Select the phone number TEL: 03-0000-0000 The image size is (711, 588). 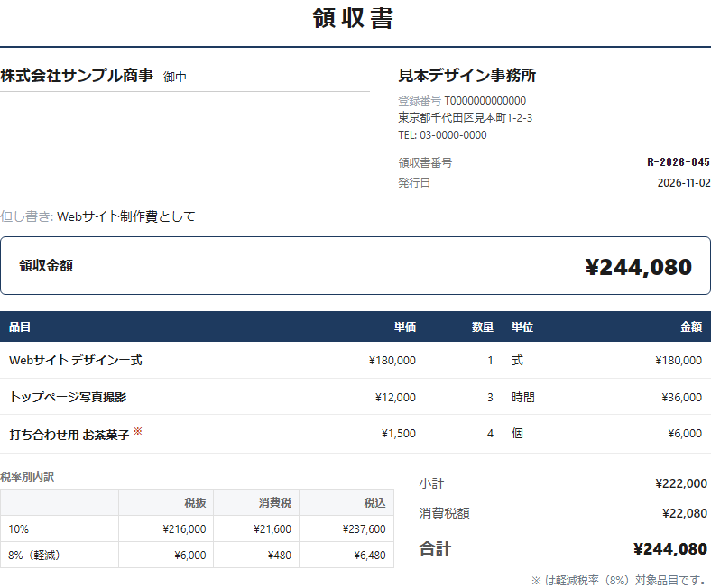(x=442, y=135)
